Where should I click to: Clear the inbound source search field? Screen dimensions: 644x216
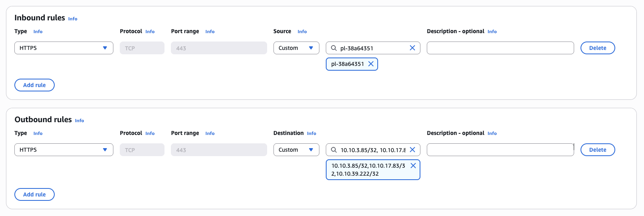[x=412, y=48]
